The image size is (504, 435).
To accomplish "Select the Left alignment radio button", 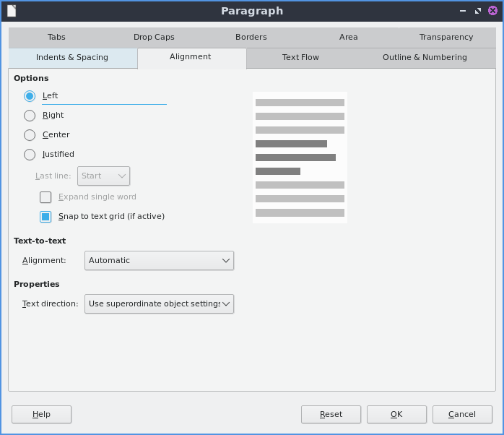I will coord(30,96).
